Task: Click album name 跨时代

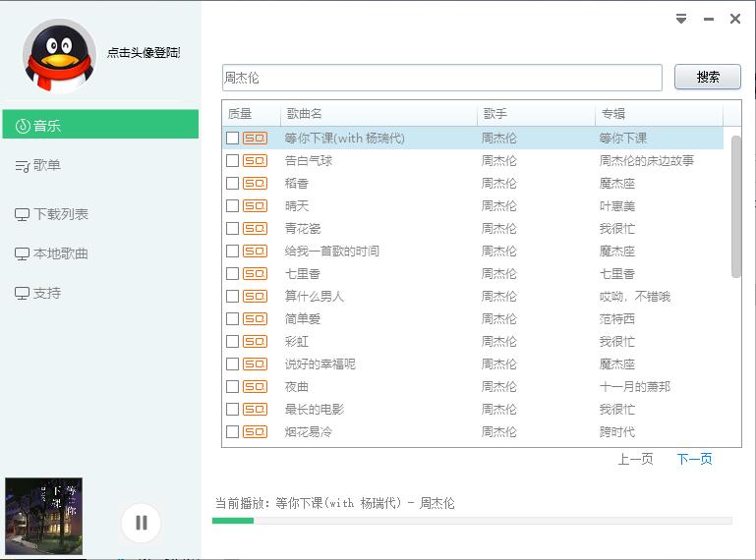Action: (617, 432)
